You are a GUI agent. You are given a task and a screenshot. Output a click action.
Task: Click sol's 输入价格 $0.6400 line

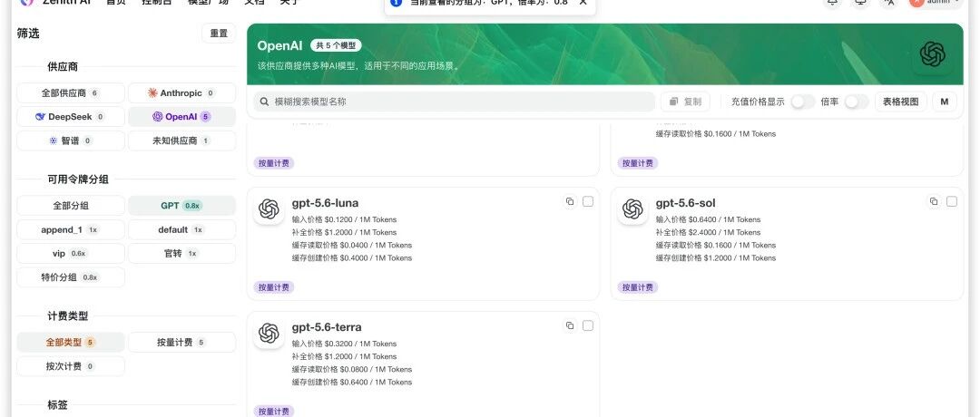708,219
